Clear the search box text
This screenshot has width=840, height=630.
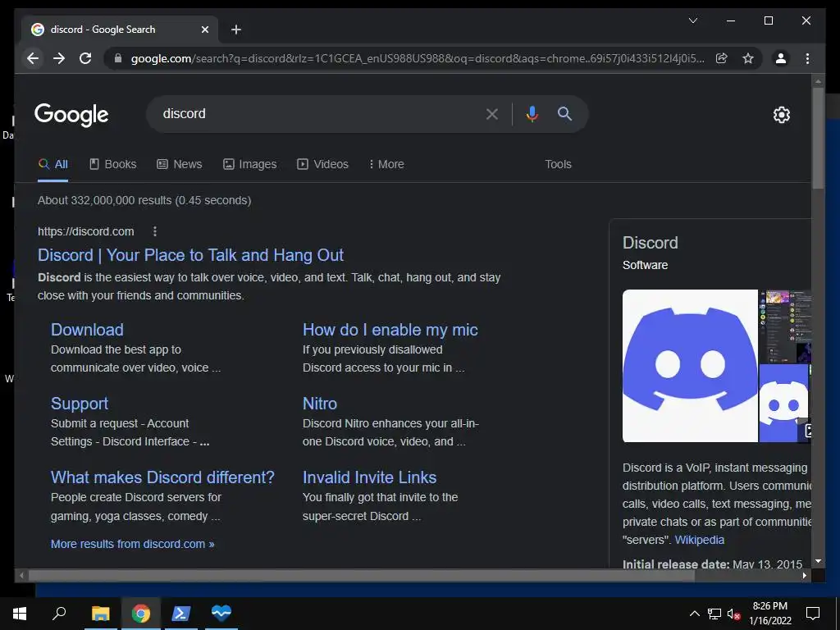pyautogui.click(x=492, y=113)
